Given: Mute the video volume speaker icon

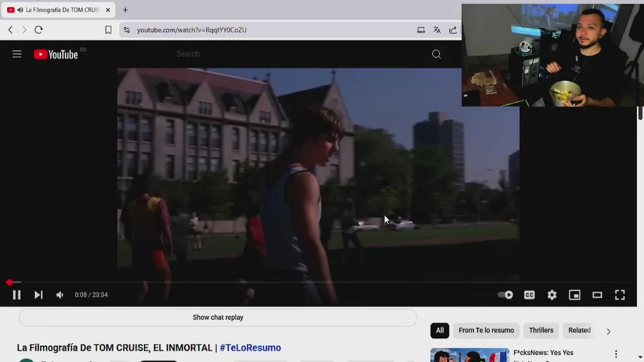Looking at the screenshot, I should pyautogui.click(x=60, y=295).
